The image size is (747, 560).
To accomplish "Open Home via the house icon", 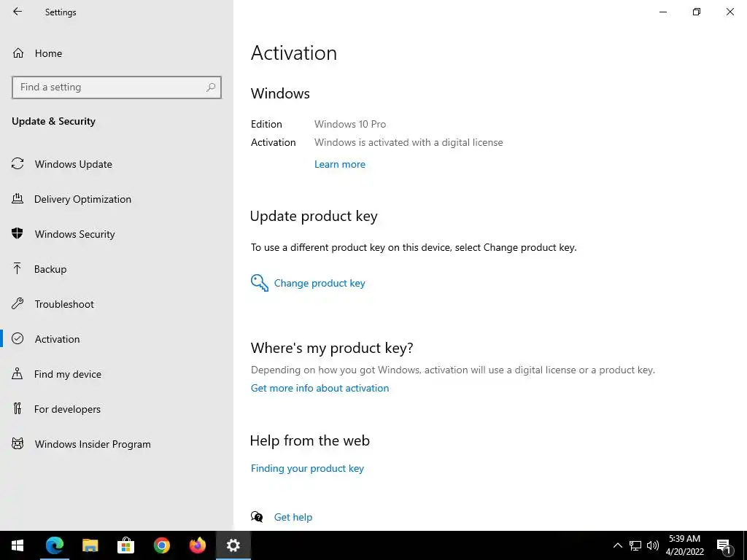I will [x=18, y=52].
